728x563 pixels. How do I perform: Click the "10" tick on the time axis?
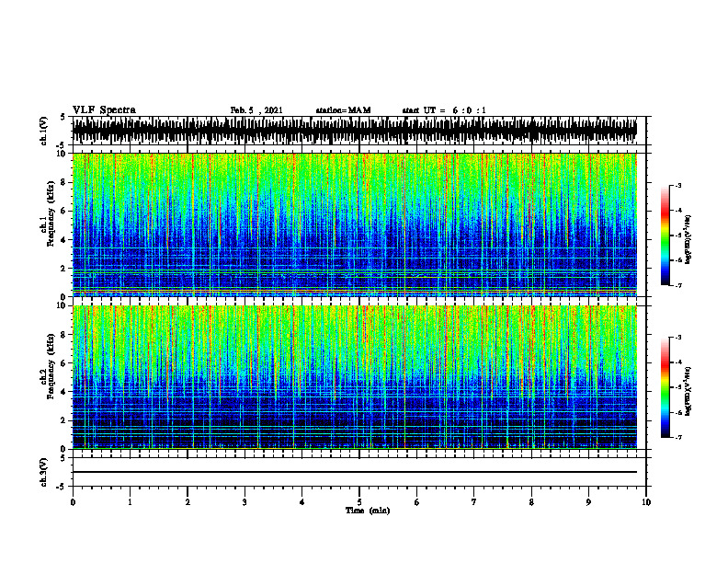(x=646, y=502)
